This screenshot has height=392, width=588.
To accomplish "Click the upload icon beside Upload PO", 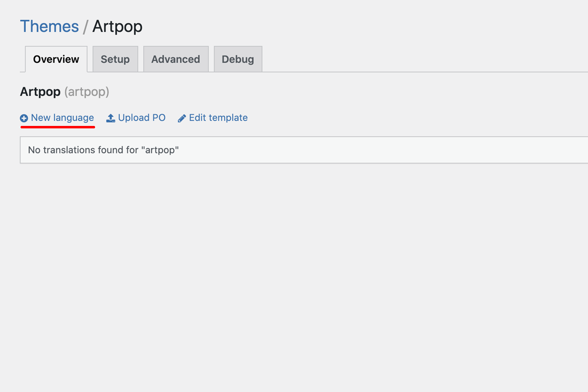I will pyautogui.click(x=111, y=118).
